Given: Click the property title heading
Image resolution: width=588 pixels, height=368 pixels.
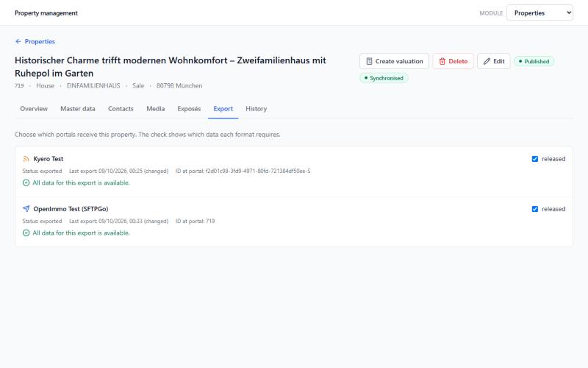Looking at the screenshot, I should (x=171, y=66).
